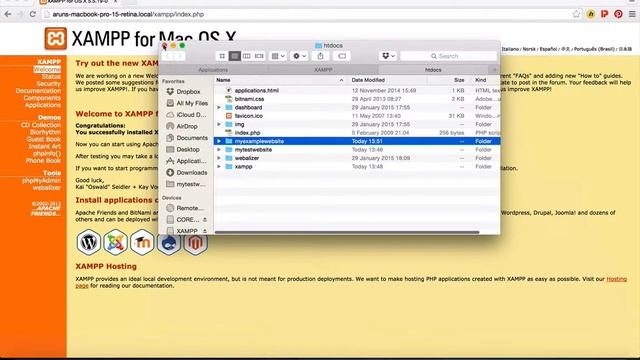
Task: Open Remote Disc under Devices
Action: click(x=185, y=208)
